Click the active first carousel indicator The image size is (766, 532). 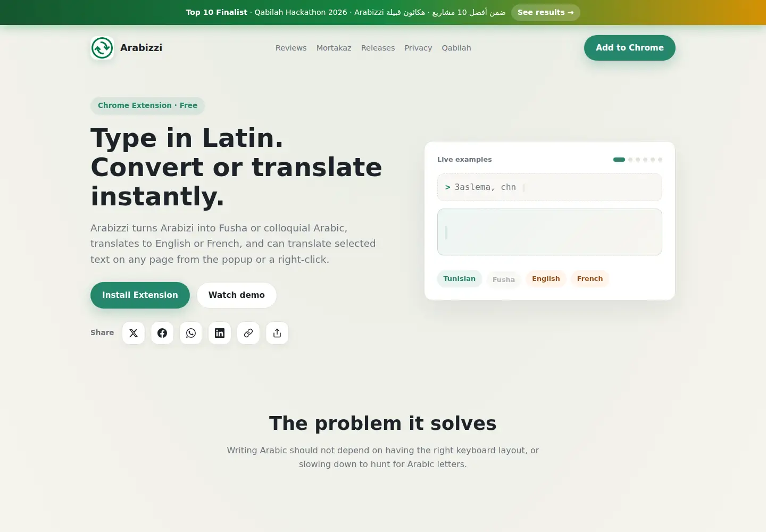click(x=619, y=160)
